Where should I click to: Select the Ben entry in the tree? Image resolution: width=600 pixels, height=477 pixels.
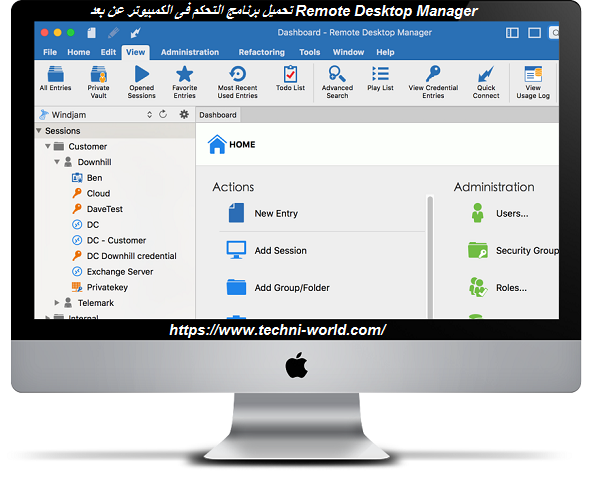[95, 178]
